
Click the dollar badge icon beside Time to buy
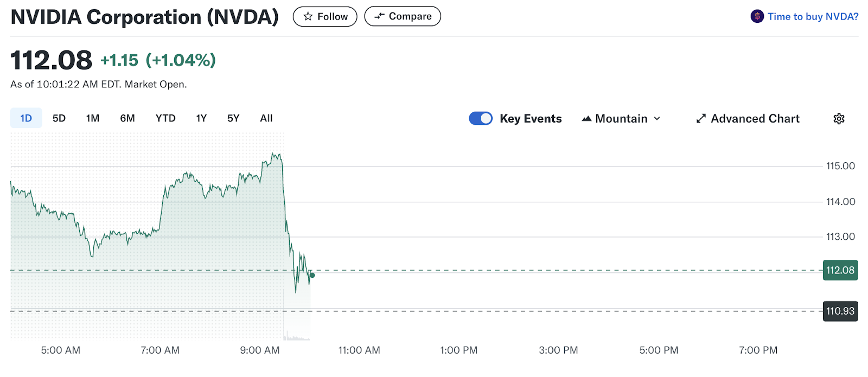[x=757, y=16]
